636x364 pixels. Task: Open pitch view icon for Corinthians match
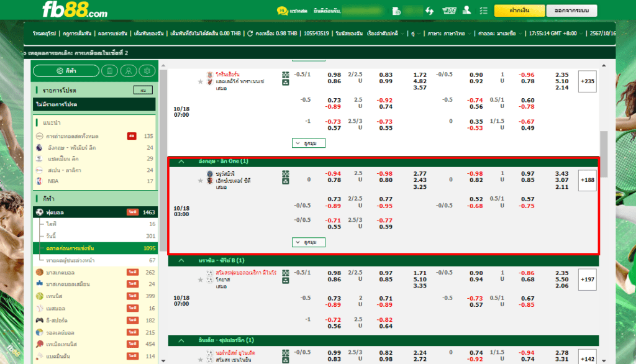[286, 75]
